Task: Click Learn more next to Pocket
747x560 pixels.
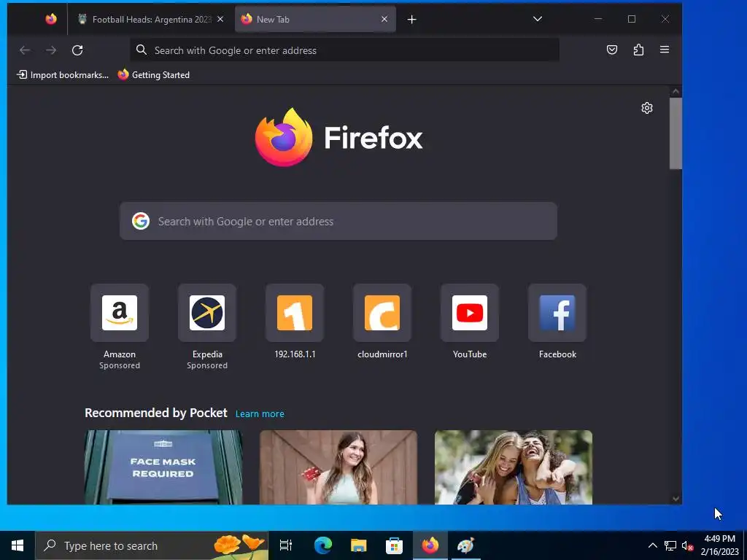Action: pyautogui.click(x=260, y=414)
